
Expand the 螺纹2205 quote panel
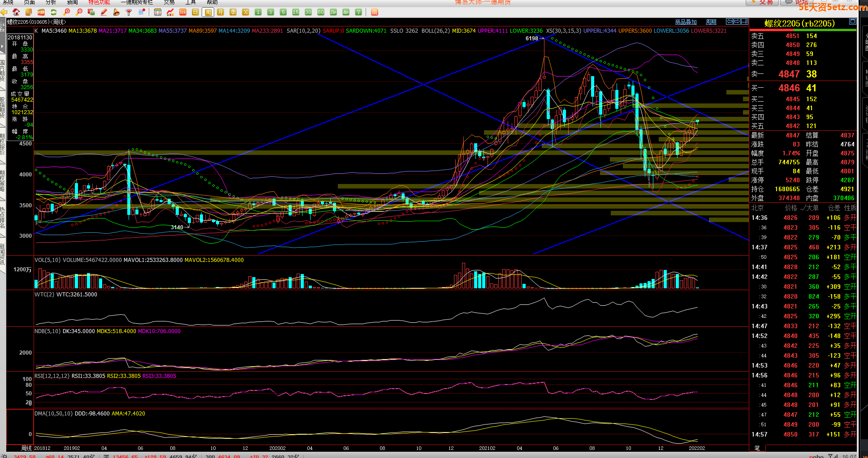click(852, 22)
